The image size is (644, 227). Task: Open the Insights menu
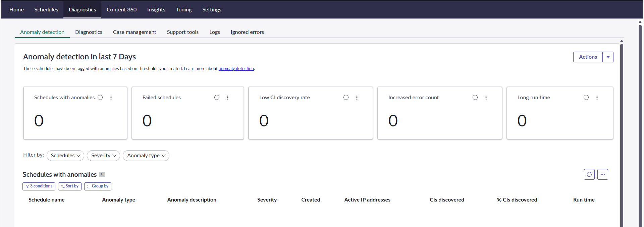(156, 9)
